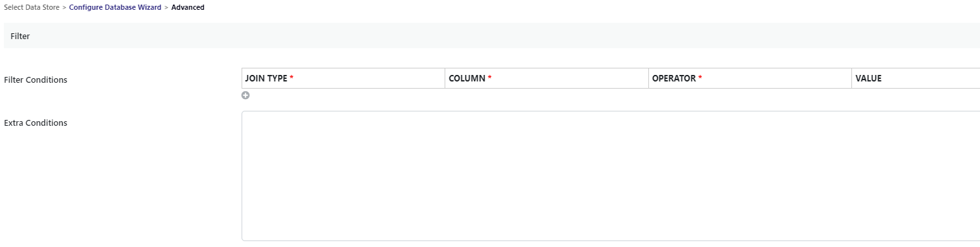
Task: Click the required asterisk next to OPERATOR
Action: point(701,78)
